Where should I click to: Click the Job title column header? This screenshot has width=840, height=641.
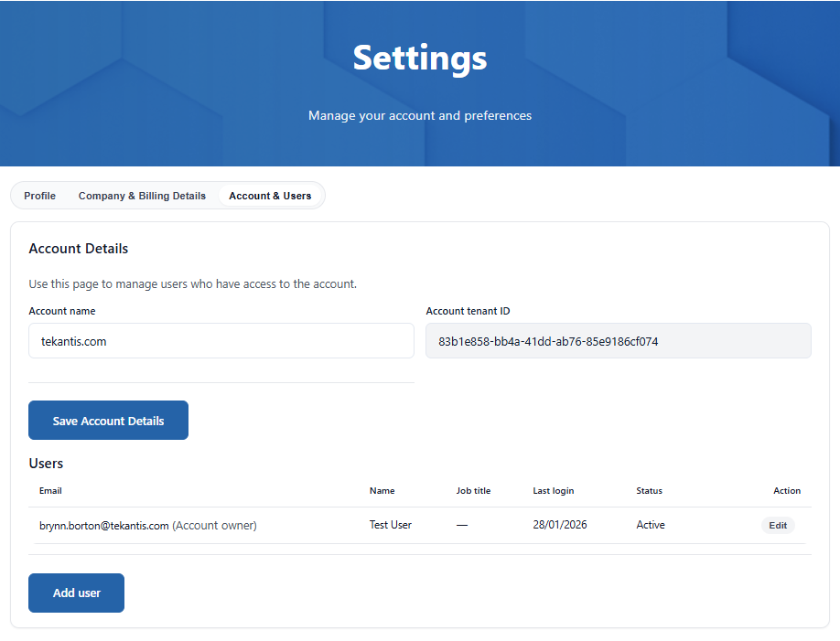(x=473, y=491)
